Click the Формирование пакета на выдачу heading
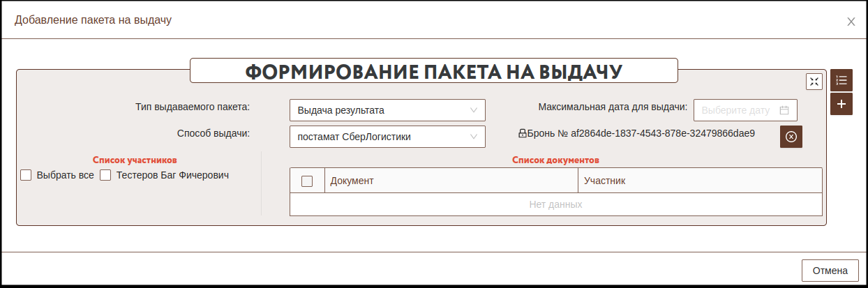Screen dimensions: 868x288 pos(433,71)
